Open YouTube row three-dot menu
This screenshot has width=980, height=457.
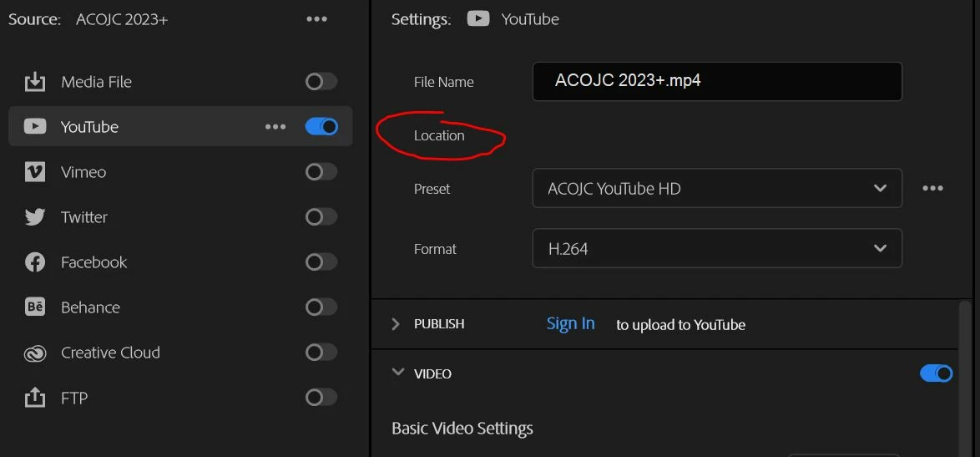pos(275,127)
